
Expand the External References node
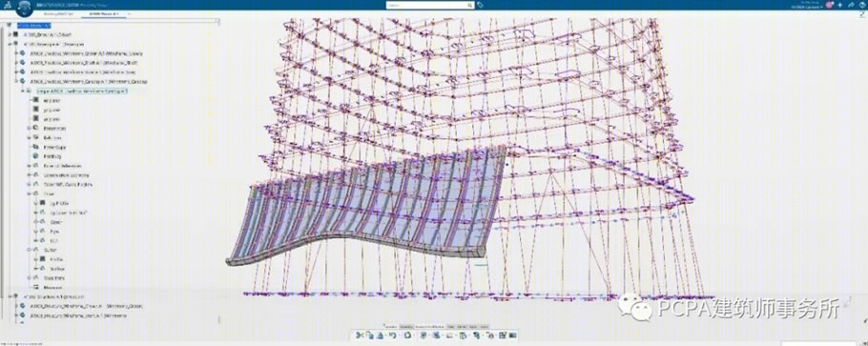point(29,166)
